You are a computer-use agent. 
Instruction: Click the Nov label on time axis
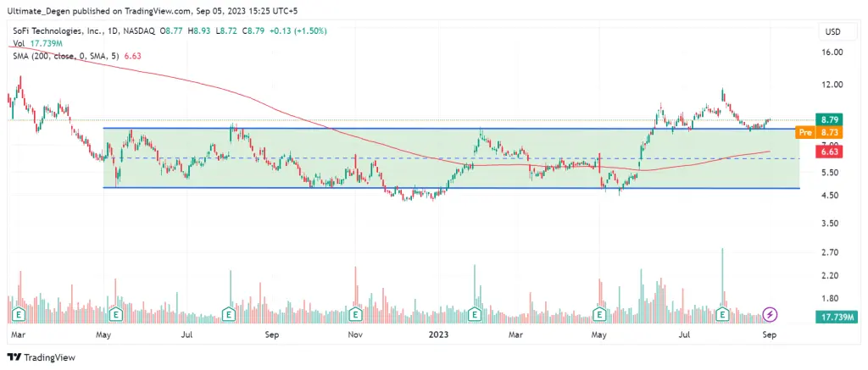355,334
